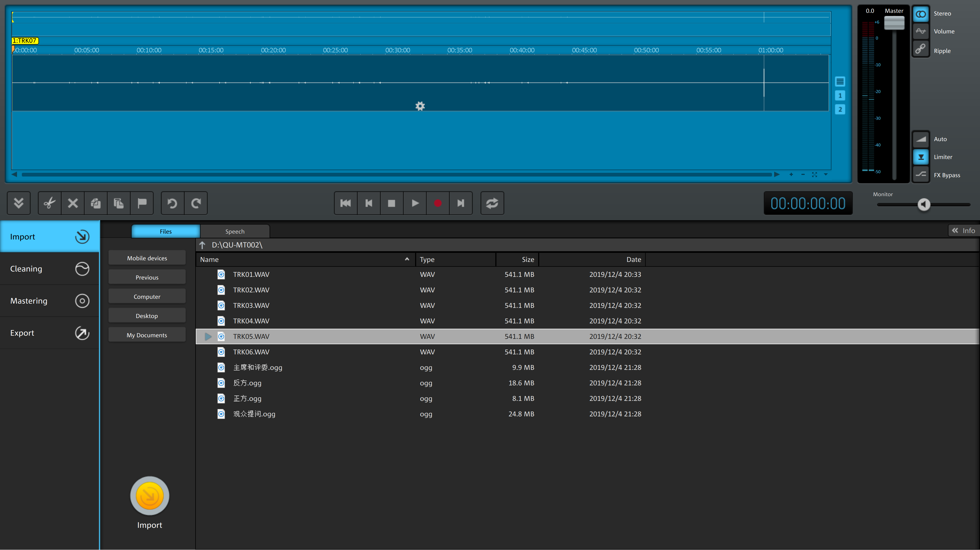
Task: Click the Mobile devices button
Action: click(147, 258)
